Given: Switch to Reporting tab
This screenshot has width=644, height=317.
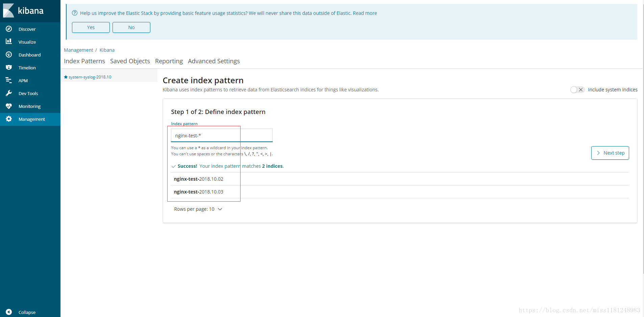Looking at the screenshot, I should pos(169,61).
